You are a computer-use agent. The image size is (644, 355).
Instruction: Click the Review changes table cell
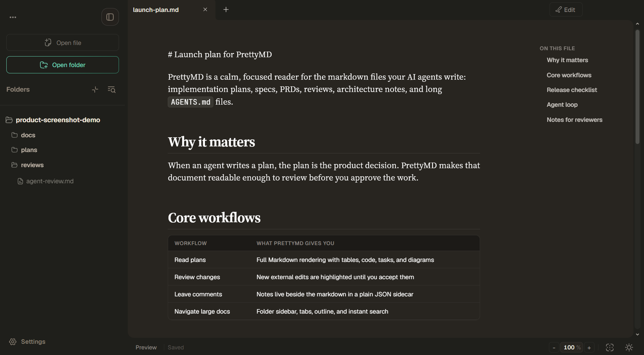point(197,277)
